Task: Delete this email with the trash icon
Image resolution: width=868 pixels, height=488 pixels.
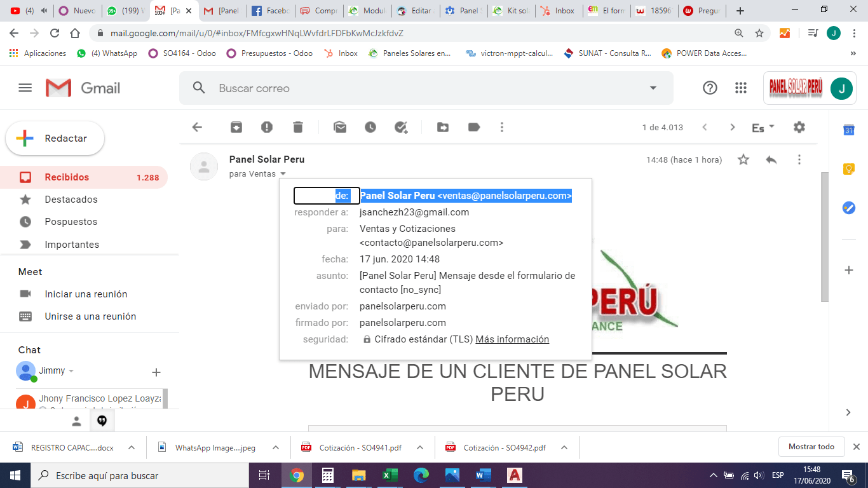Action: click(298, 127)
